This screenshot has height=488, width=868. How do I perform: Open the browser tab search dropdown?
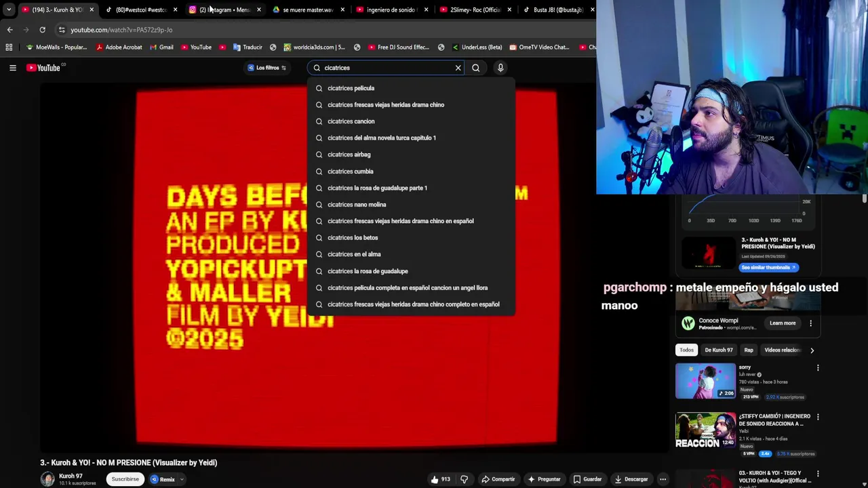8,9
